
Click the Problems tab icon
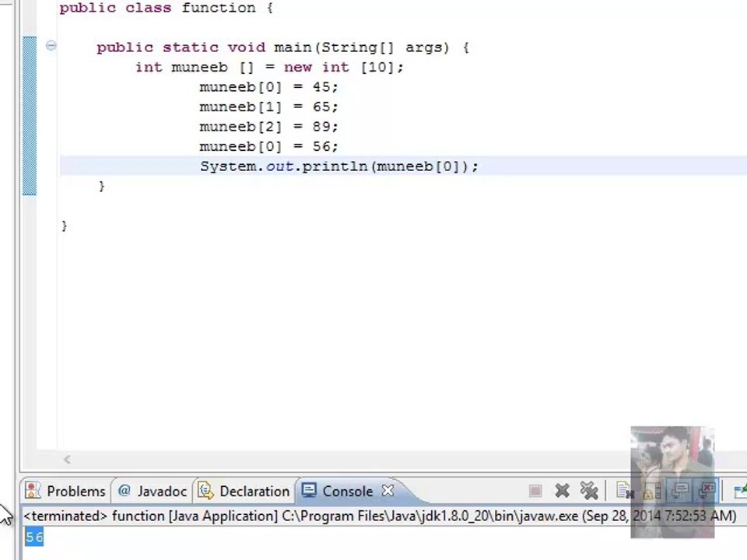click(33, 491)
